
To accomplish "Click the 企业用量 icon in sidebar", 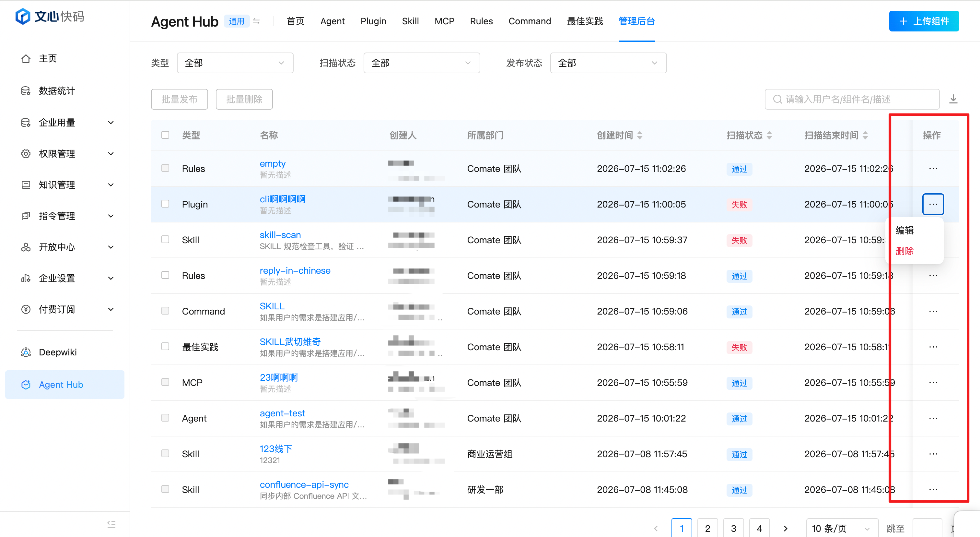I will tap(26, 123).
